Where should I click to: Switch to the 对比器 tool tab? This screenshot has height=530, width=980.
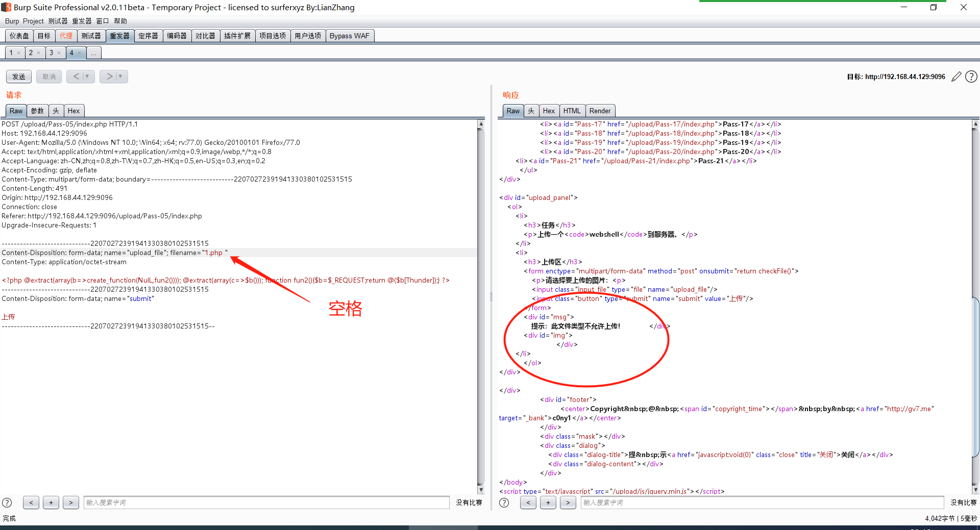[x=206, y=36]
